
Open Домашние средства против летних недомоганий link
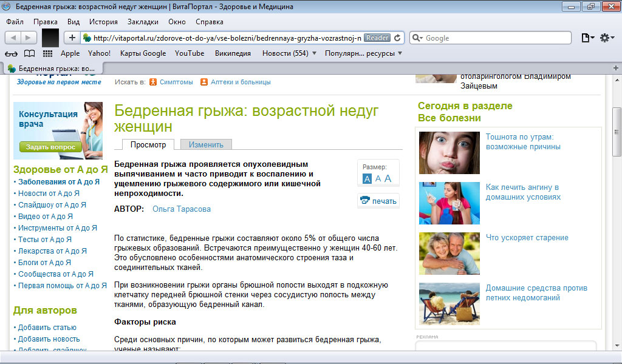536,292
